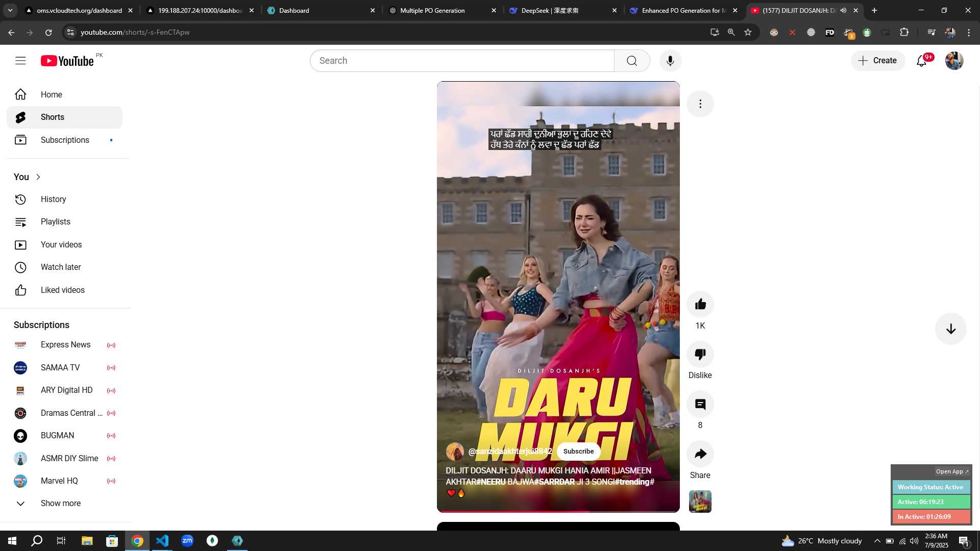Switch to the Multiple PO Generation tab

441,10
